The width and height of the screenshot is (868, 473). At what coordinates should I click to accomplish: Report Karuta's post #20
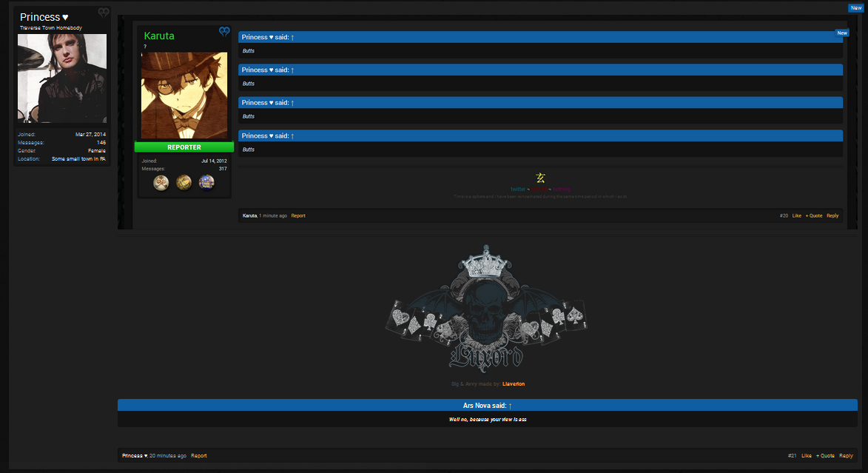click(298, 215)
